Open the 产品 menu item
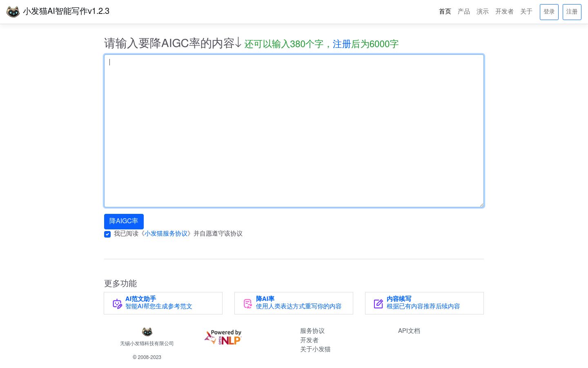Screen dimensions: 588x368 click(x=464, y=11)
